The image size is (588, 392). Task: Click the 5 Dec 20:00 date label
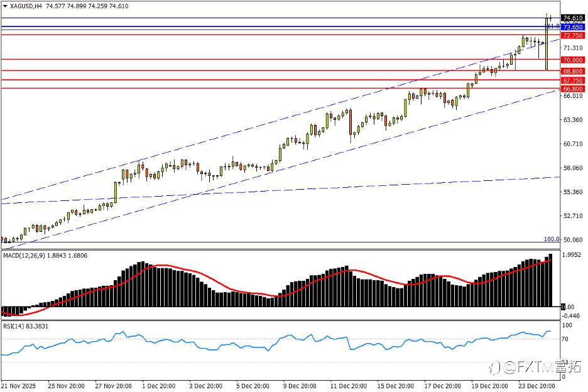253,386
